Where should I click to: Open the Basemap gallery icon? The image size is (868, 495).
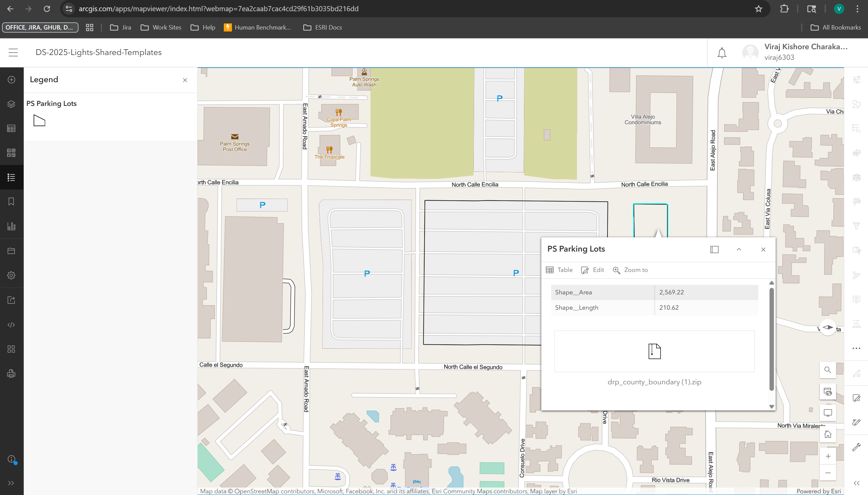(12, 153)
